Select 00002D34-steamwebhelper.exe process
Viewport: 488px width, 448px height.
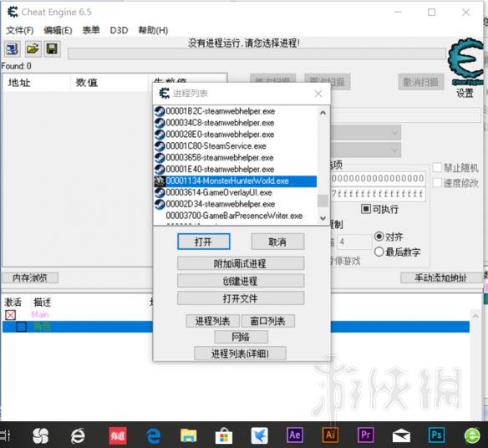221,204
